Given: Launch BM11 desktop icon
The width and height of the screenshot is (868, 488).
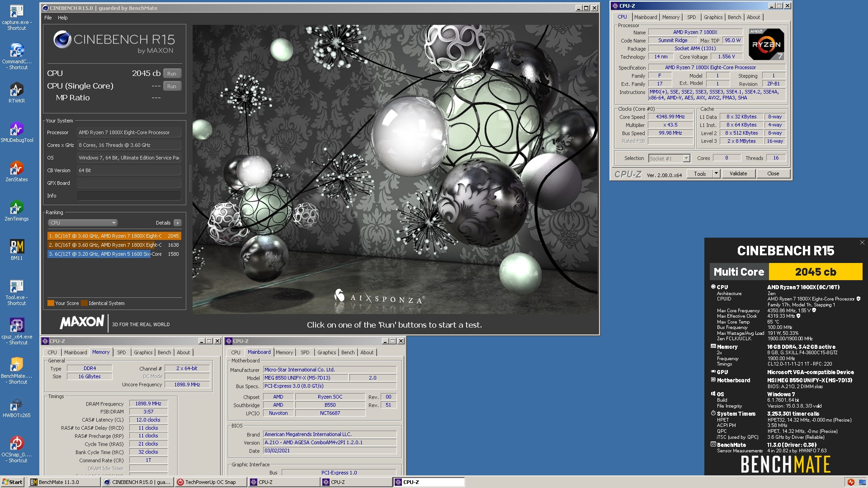Looking at the screenshot, I should click(17, 250).
